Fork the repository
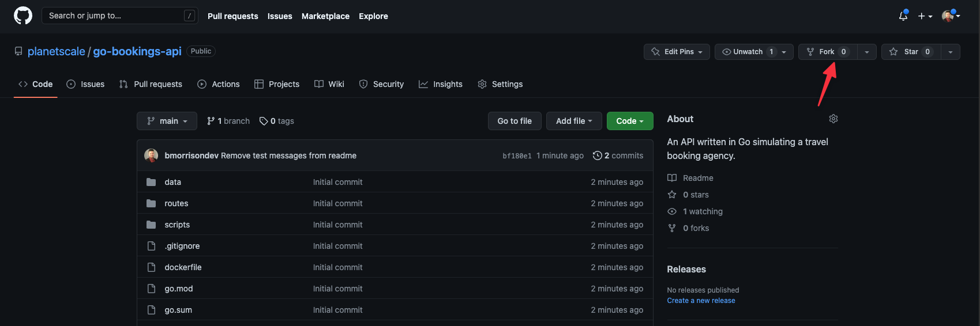The height and width of the screenshot is (326, 980). coord(828,52)
